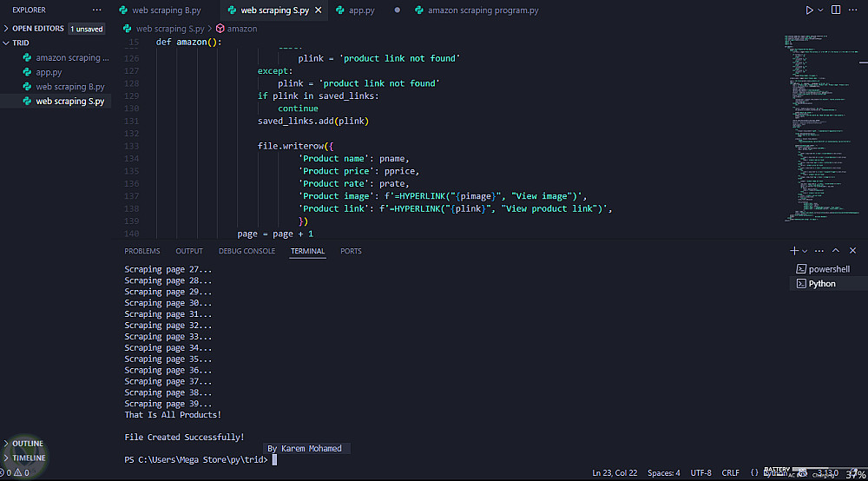Screen dimensions: 868x481
Task: Place cursor on 'saved_links.add(plink)' code line
Action: pyautogui.click(x=312, y=121)
